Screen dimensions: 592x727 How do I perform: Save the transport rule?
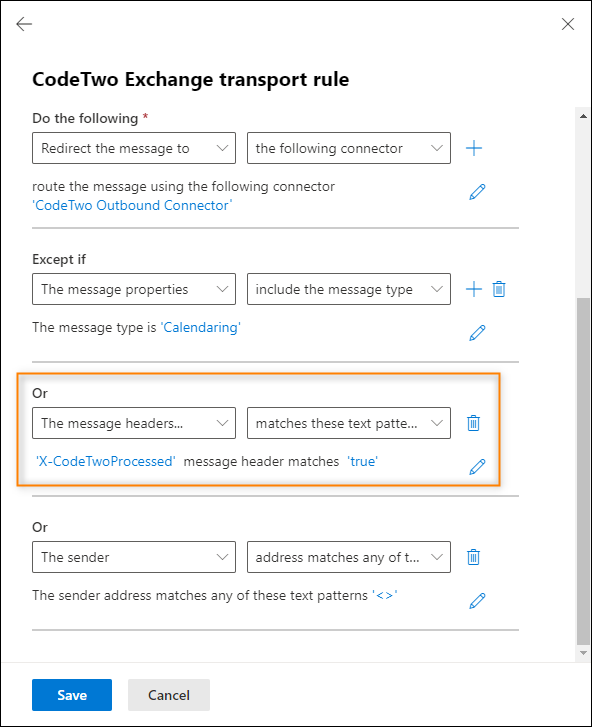point(72,695)
